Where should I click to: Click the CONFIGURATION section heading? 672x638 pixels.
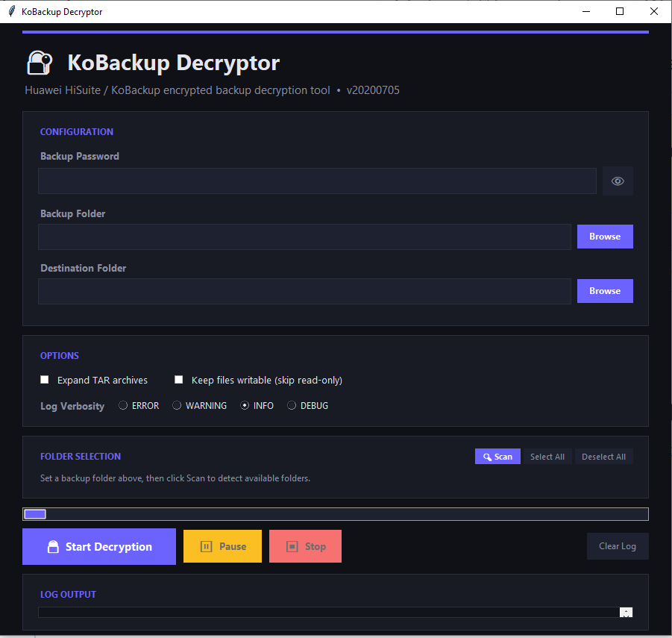[x=77, y=131]
